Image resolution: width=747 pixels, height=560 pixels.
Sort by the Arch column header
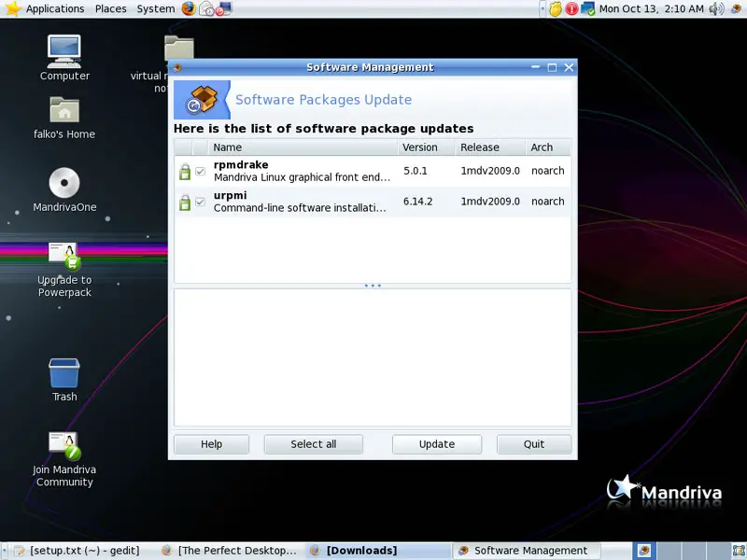point(548,147)
